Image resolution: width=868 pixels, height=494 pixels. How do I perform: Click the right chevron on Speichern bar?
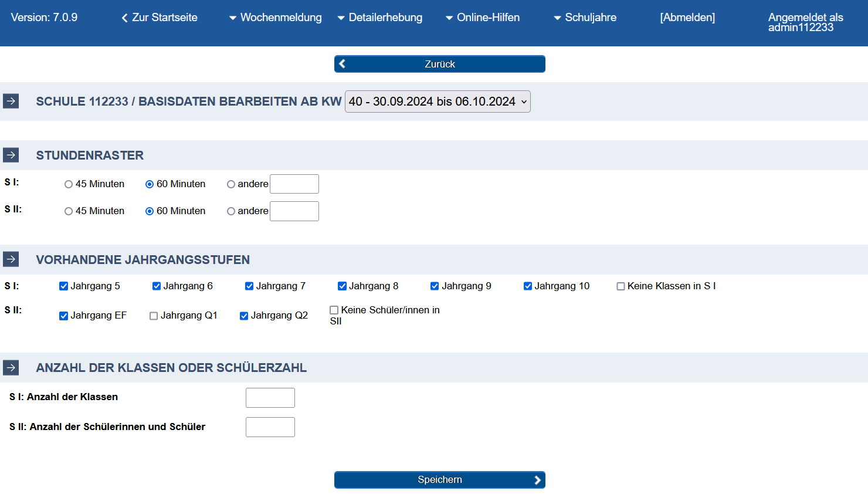click(x=537, y=480)
